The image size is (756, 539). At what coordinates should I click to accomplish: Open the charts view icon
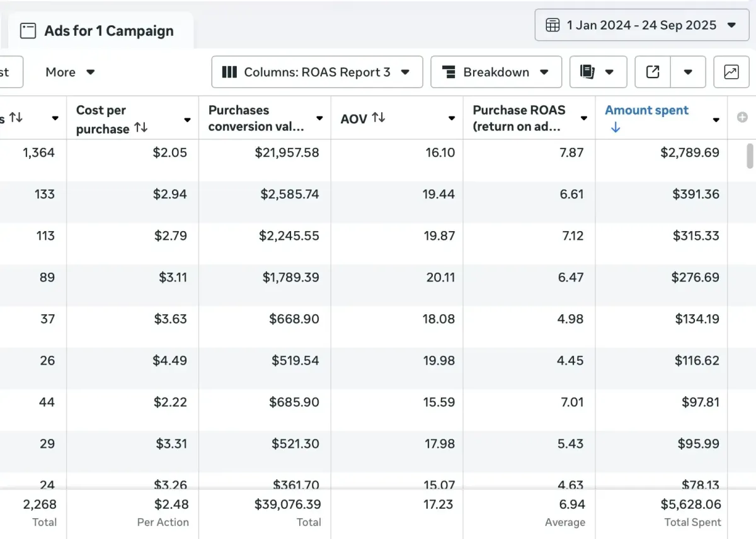click(731, 72)
